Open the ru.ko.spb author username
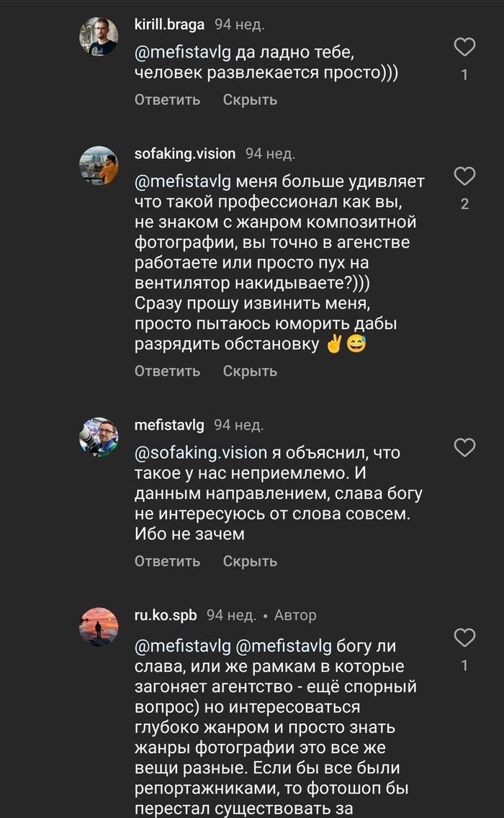504x818 pixels. 166,615
